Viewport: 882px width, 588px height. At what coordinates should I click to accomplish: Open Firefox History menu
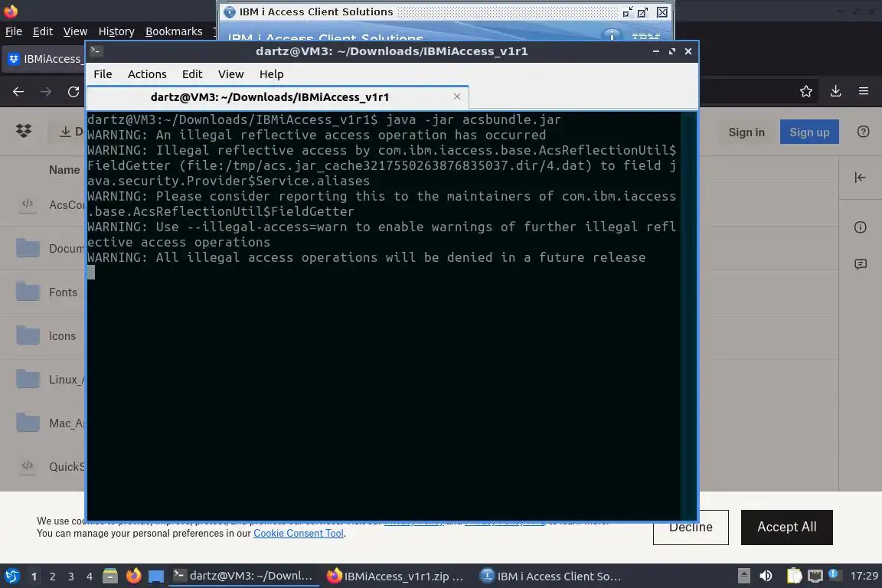point(116,31)
